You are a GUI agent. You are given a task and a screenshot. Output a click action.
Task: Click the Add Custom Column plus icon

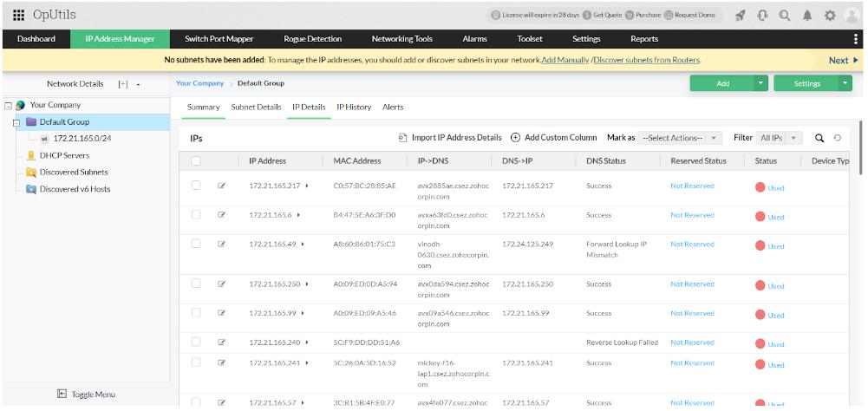pos(515,137)
